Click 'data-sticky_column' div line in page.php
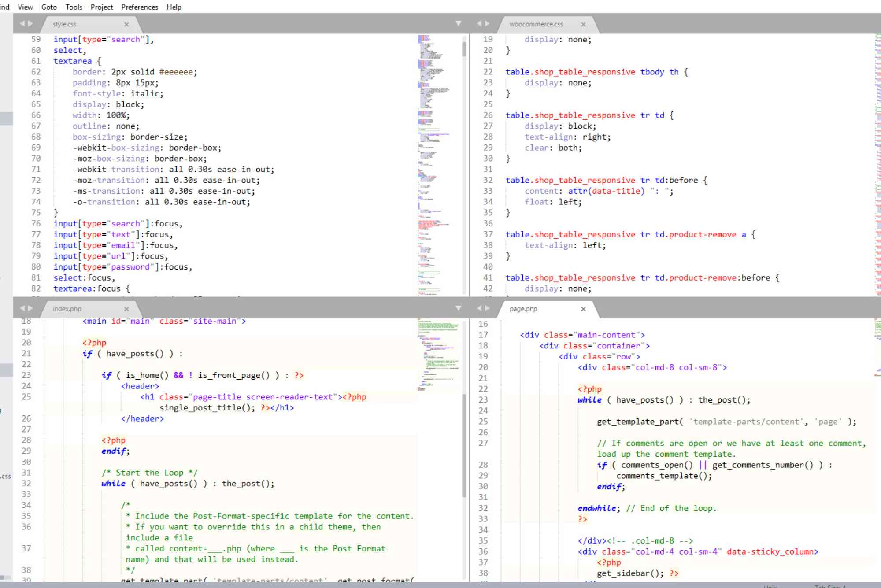 (x=698, y=551)
